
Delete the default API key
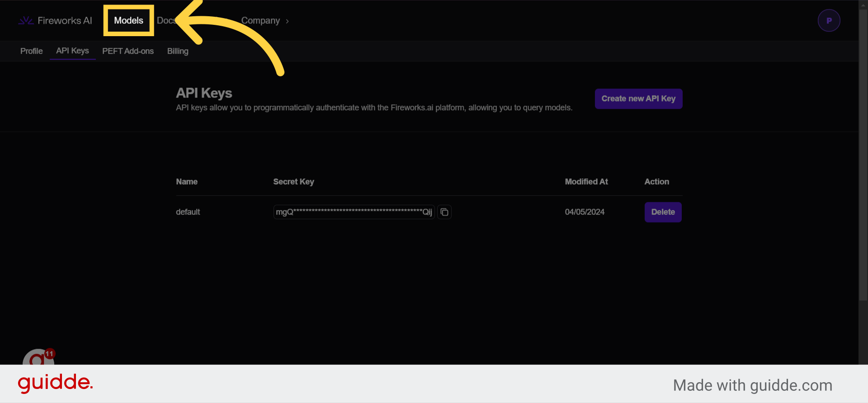[x=663, y=212]
